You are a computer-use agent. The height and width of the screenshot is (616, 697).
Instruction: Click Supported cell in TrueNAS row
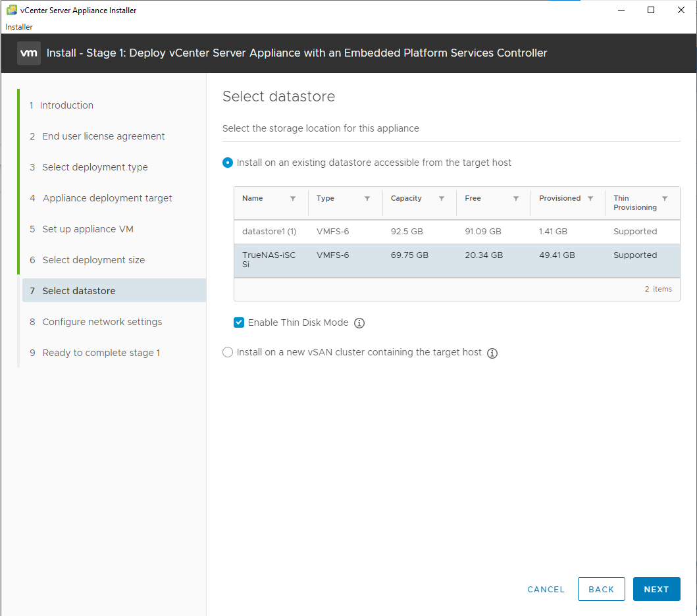pyautogui.click(x=634, y=255)
